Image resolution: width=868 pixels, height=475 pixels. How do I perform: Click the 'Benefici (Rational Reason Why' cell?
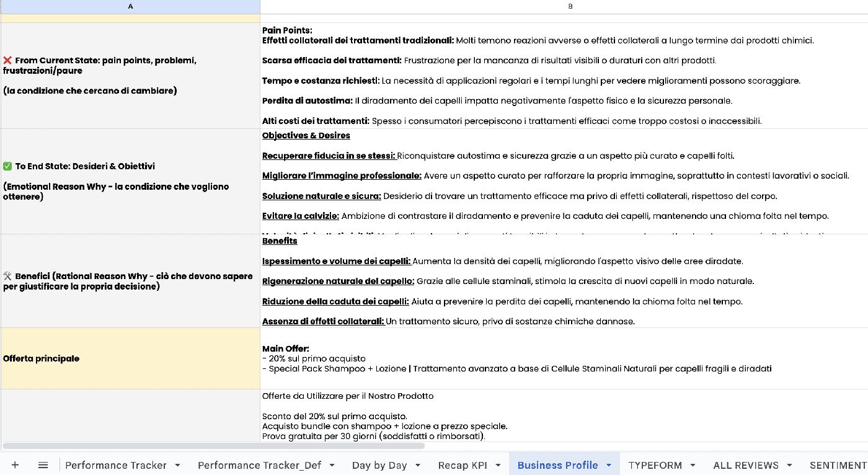pos(130,281)
